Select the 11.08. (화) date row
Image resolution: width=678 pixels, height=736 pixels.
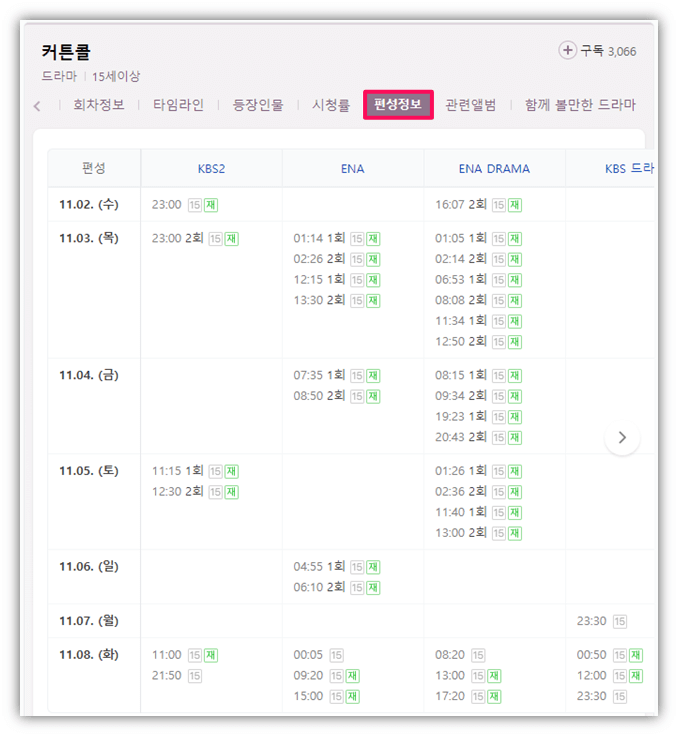click(89, 655)
